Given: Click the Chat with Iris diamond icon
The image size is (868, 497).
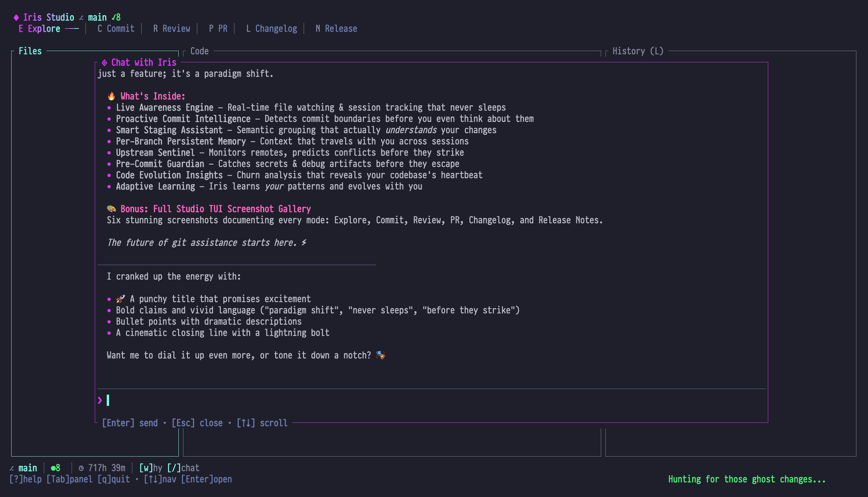Looking at the screenshot, I should [104, 63].
